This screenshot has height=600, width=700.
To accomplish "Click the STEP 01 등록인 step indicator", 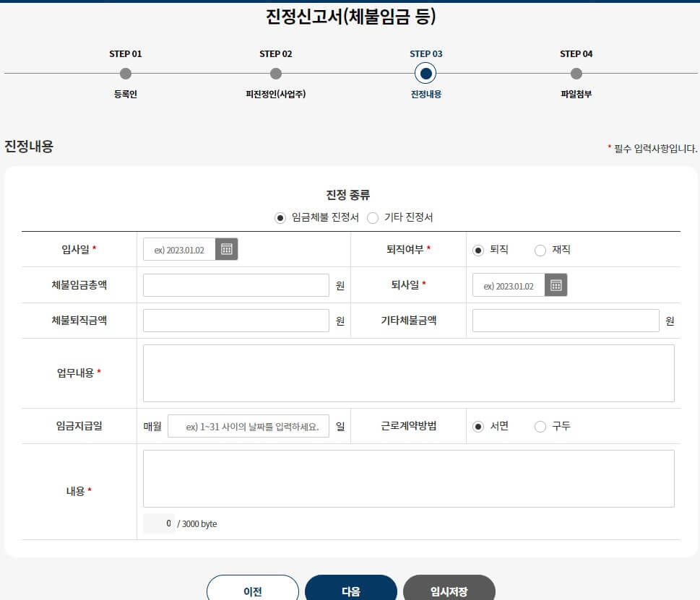I will (x=126, y=73).
